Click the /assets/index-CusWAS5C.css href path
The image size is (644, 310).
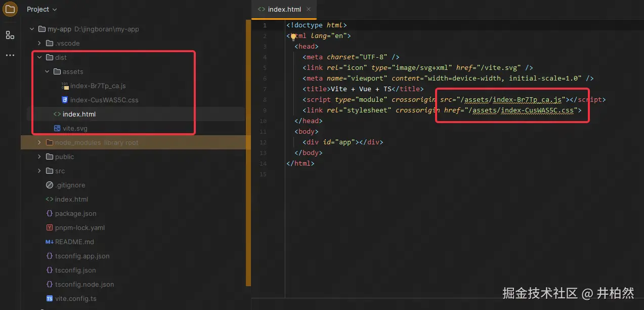pyautogui.click(x=521, y=110)
